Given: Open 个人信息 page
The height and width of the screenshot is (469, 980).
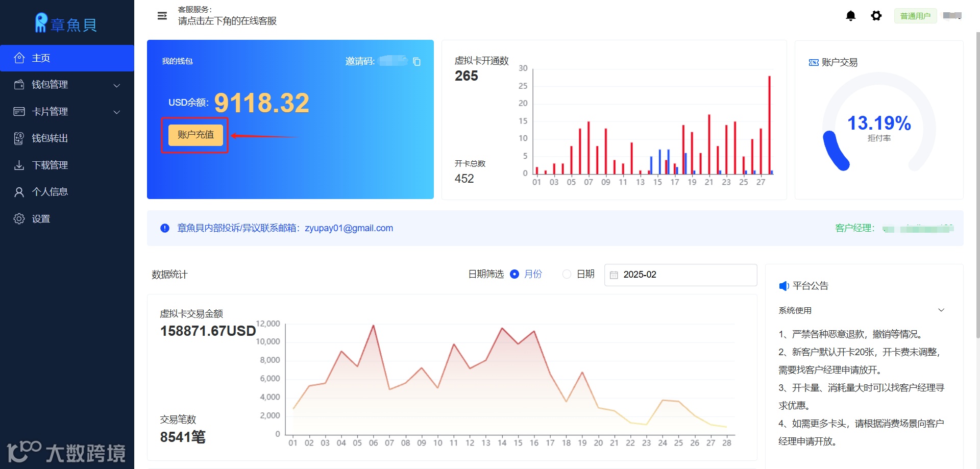Looking at the screenshot, I should tap(67, 192).
